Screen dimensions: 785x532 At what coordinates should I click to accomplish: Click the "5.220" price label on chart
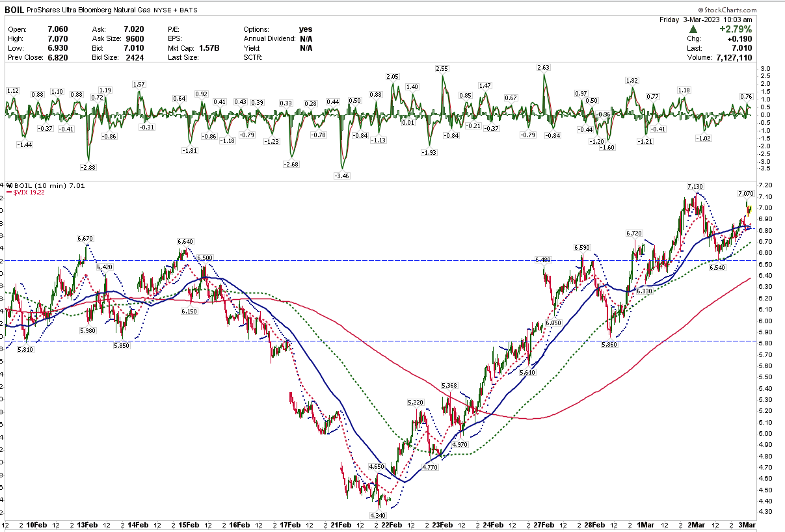[416, 403]
